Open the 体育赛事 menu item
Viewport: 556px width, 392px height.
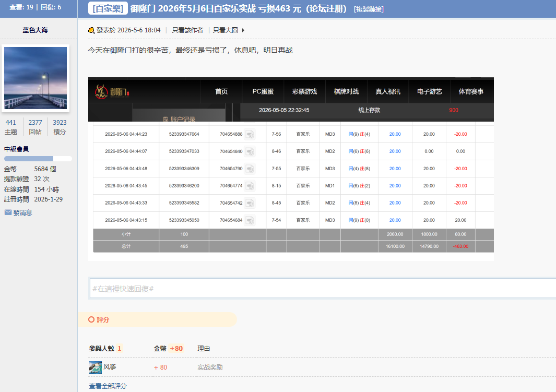click(x=471, y=91)
